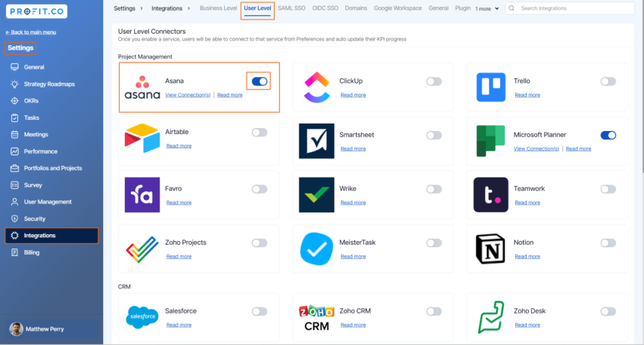Click the Settings breadcrumb
This screenshot has height=345, width=644.
[124, 8]
